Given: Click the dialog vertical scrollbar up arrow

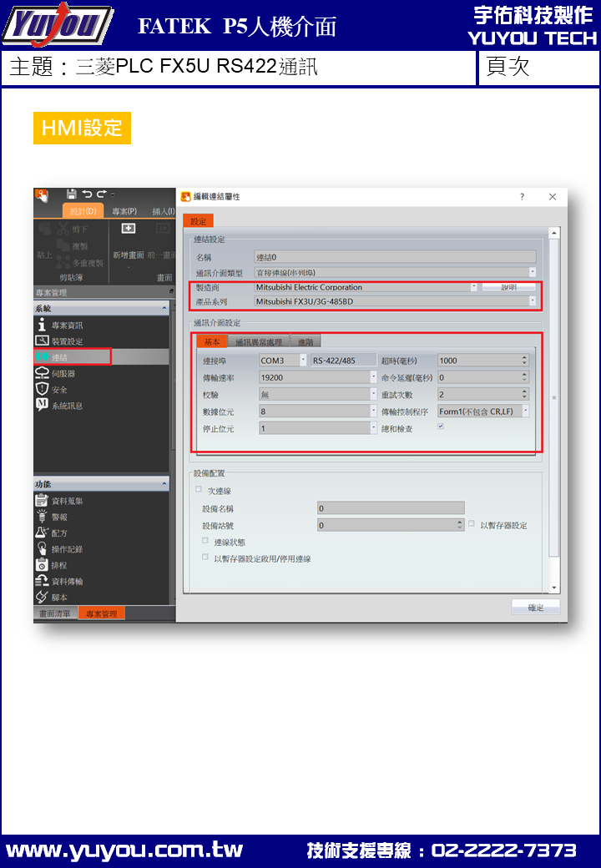Looking at the screenshot, I should [554, 233].
